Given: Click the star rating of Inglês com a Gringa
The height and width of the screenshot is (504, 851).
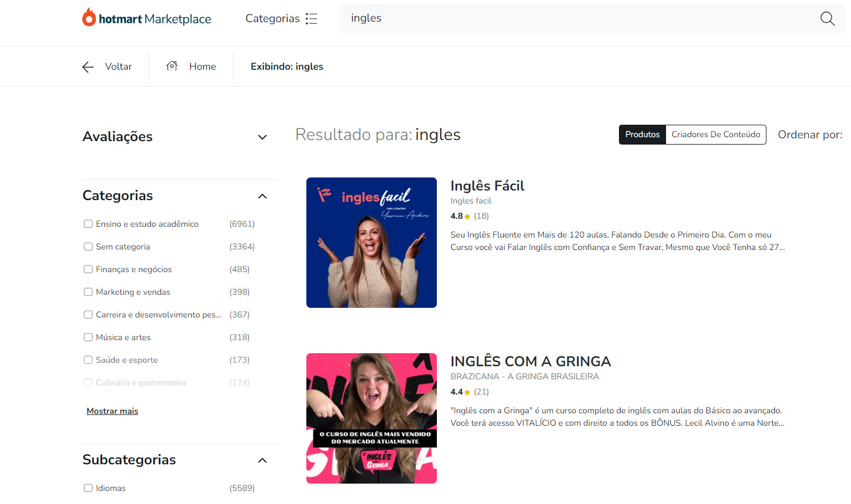Looking at the screenshot, I should 467,392.
